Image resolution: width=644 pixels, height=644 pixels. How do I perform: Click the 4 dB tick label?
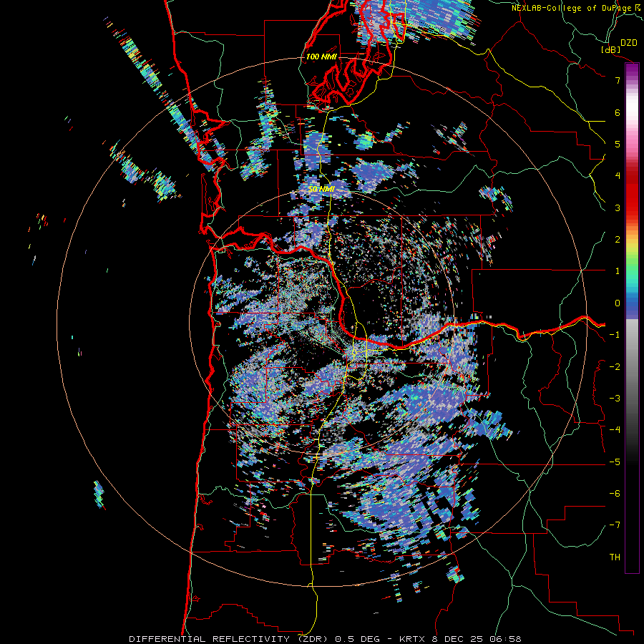point(618,176)
